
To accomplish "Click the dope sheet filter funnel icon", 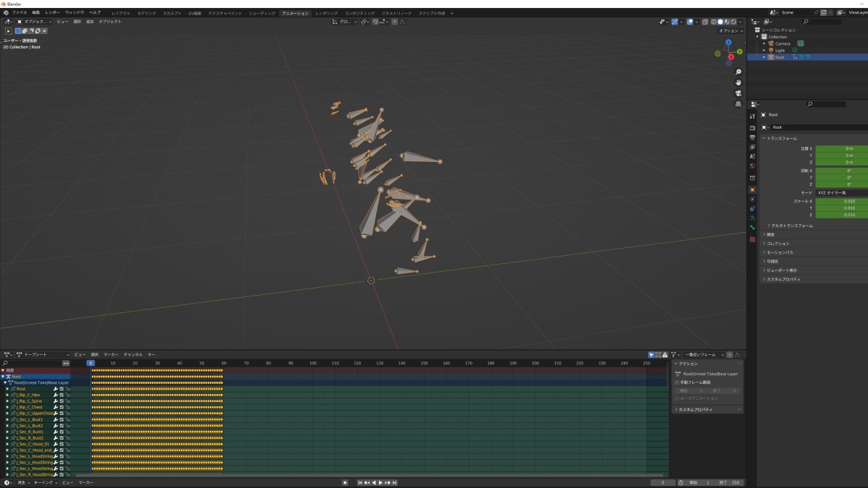I will [x=673, y=354].
